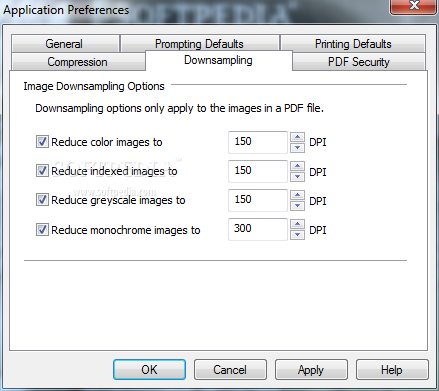The height and width of the screenshot is (391, 439).
Task: Click the 'Downsampling options only apply' note
Action: pyautogui.click(x=180, y=108)
